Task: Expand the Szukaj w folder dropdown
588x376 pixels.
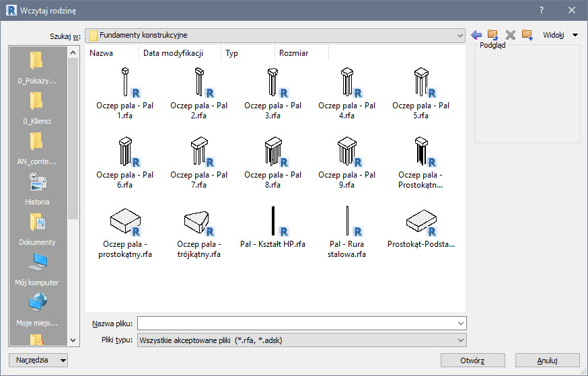Action: pyautogui.click(x=460, y=35)
